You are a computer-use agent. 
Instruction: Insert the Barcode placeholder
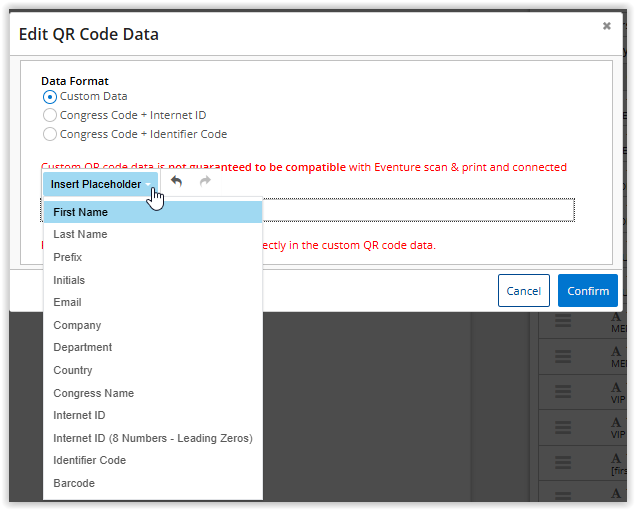pos(74,483)
